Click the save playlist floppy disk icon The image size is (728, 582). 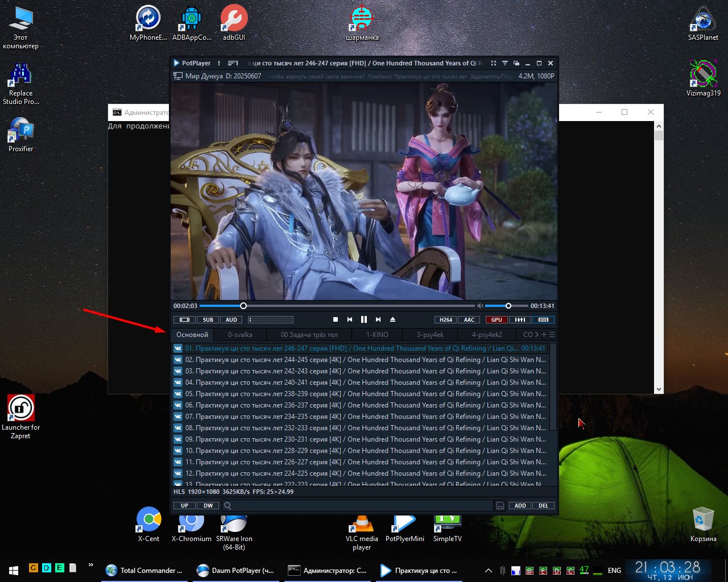(500, 505)
